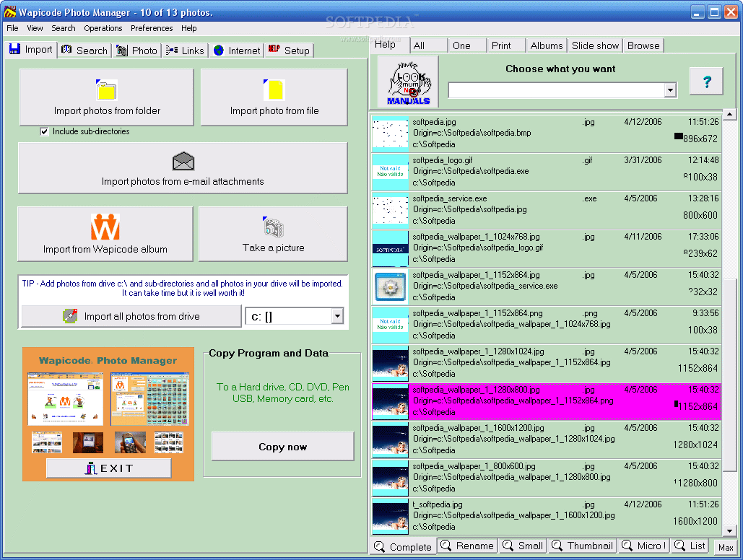Image resolution: width=743 pixels, height=560 pixels.
Task: Click the photo list vertical scrollbar track
Action: point(730,322)
